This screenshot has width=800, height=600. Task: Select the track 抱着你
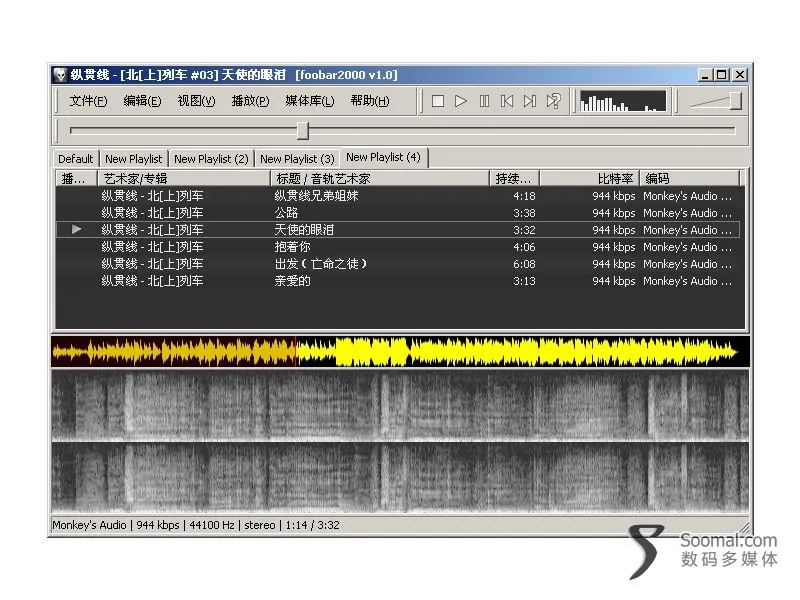pos(398,247)
